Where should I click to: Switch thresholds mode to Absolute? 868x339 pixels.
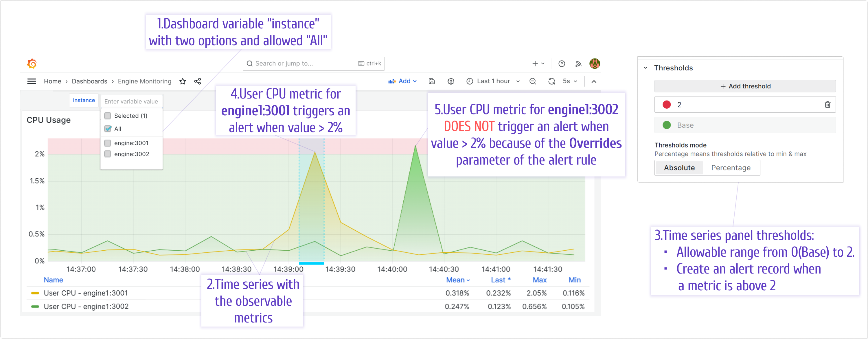coord(679,168)
